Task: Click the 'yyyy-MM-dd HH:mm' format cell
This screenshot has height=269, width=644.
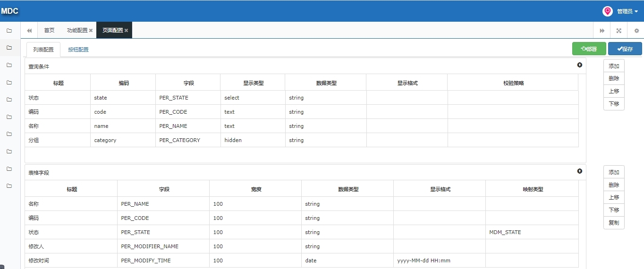Action: click(440, 261)
